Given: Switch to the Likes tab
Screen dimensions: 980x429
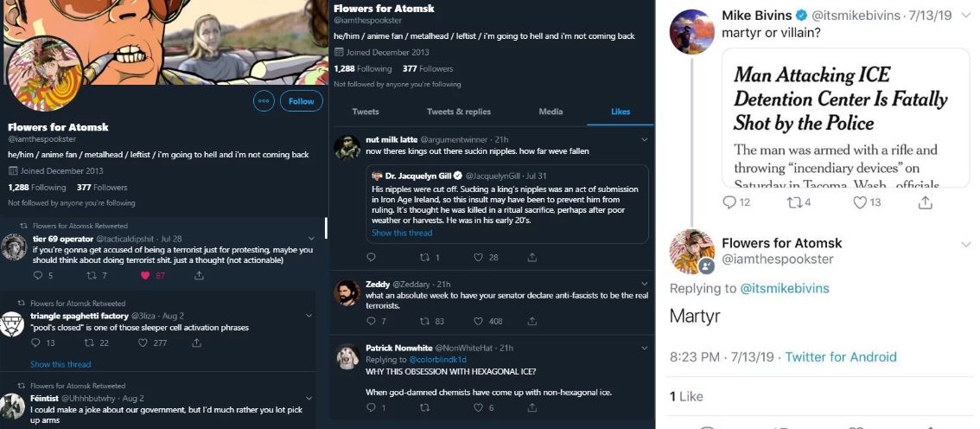Looking at the screenshot, I should point(620,112).
